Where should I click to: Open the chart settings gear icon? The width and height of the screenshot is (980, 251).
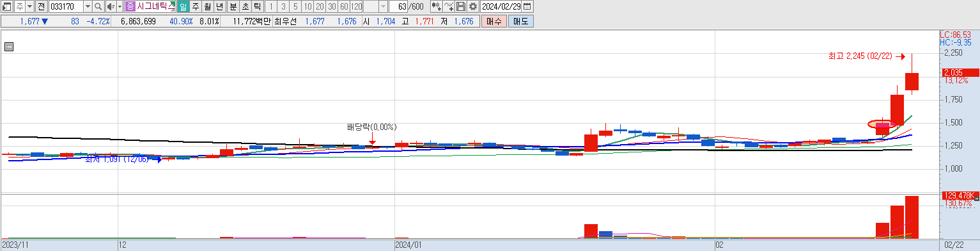coord(473,6)
